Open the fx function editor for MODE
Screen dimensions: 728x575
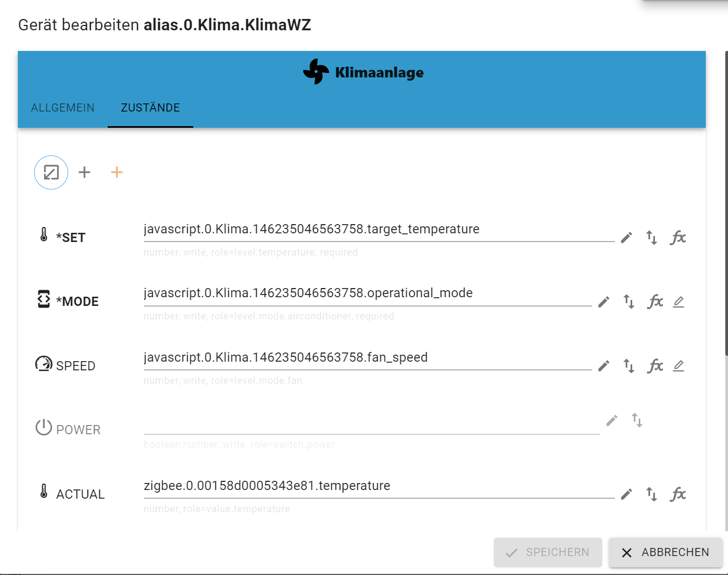click(655, 302)
